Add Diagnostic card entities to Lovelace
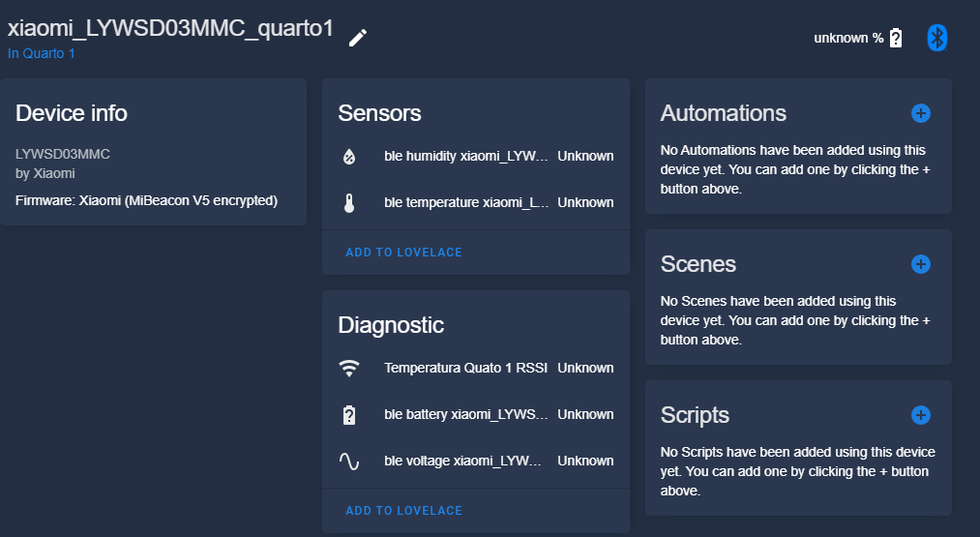The height and width of the screenshot is (537, 980). point(403,511)
